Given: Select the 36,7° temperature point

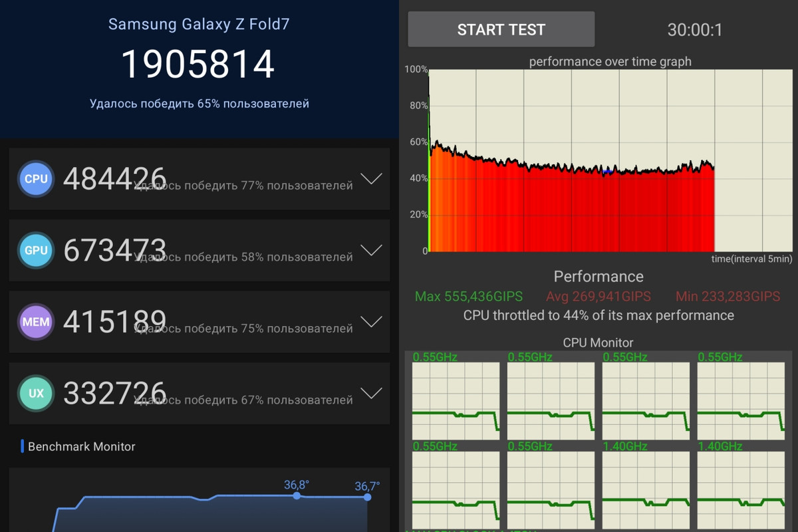Looking at the screenshot, I should [367, 497].
